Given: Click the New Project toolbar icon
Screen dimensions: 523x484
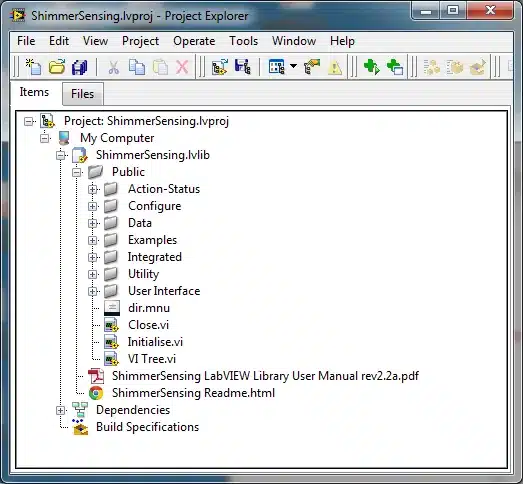Looking at the screenshot, I should click(x=33, y=67).
